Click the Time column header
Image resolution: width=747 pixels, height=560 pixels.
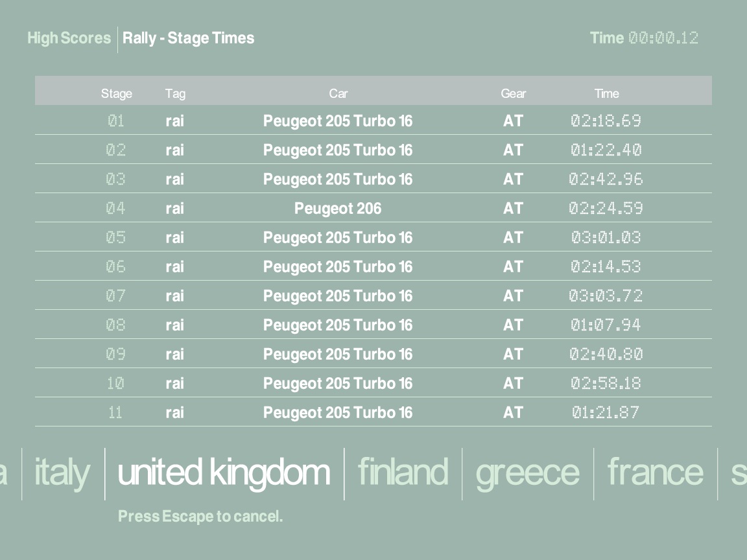tap(606, 93)
